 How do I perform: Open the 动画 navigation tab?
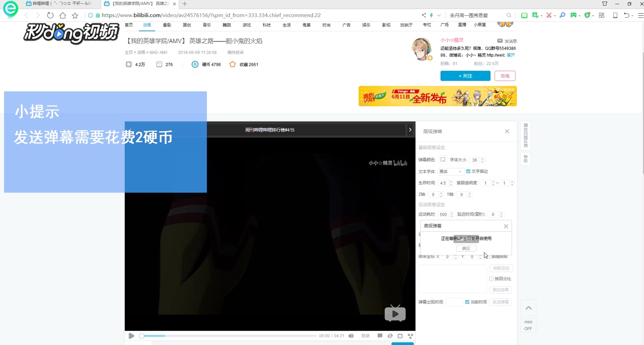click(x=147, y=25)
